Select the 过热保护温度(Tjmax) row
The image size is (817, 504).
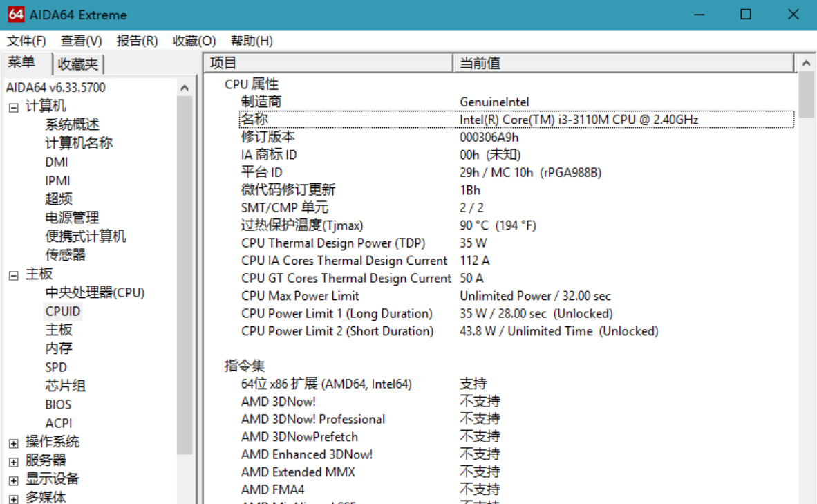pos(517,225)
